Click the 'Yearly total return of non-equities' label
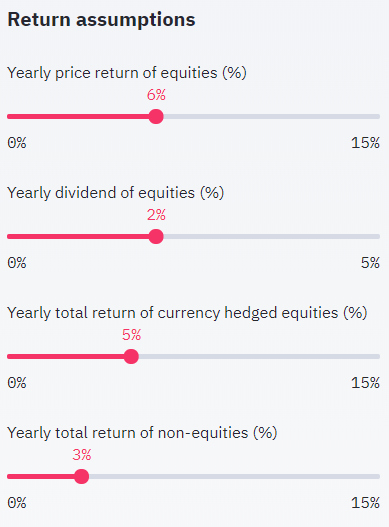The width and height of the screenshot is (389, 527). pyautogui.click(x=142, y=433)
